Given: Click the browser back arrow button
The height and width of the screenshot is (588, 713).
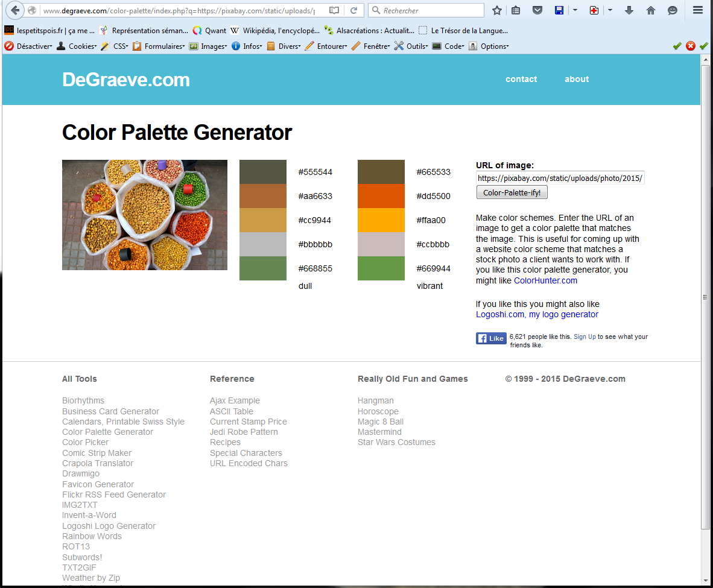Looking at the screenshot, I should [15, 10].
